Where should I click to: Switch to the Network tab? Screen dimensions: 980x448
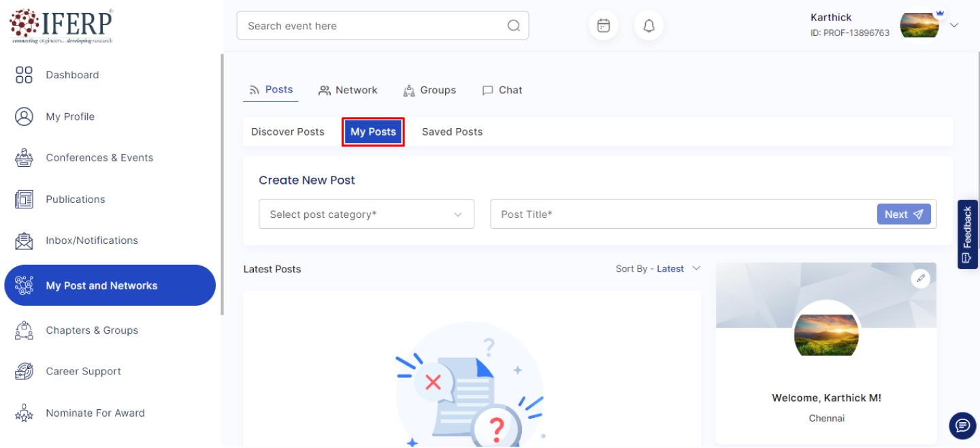click(348, 90)
